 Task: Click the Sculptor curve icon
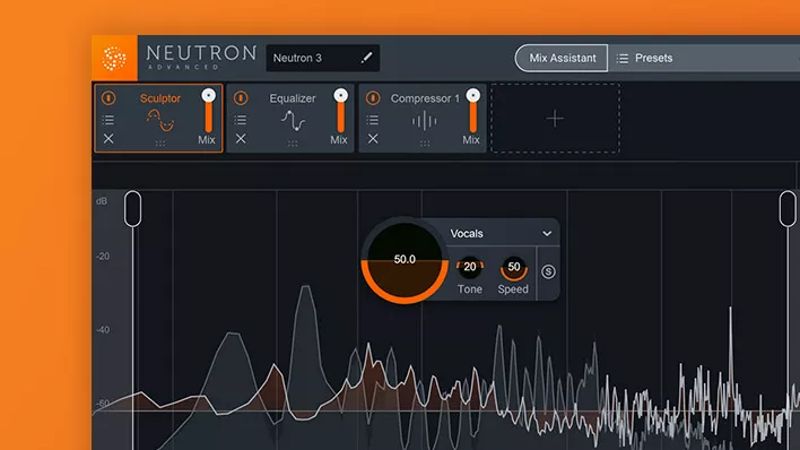point(160,121)
